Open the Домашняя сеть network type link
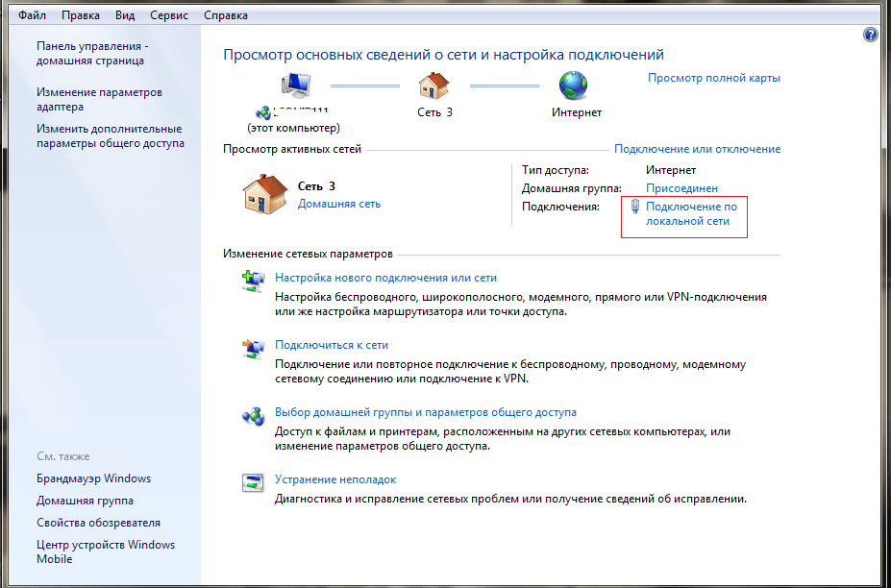891x588 pixels. coord(339,204)
